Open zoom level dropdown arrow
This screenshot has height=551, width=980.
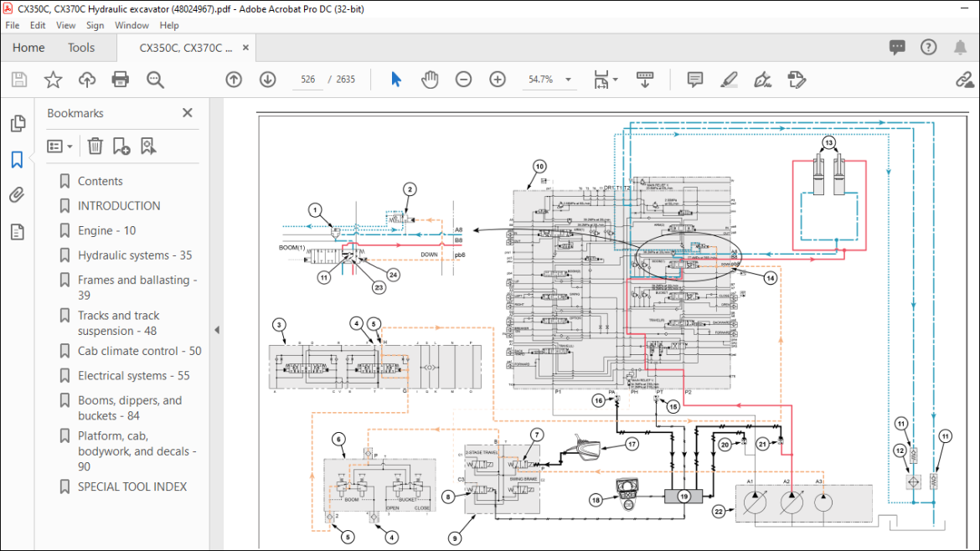(568, 80)
